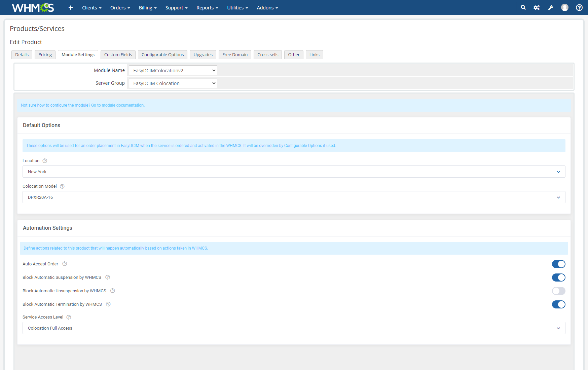Select the Module Settings tab
This screenshot has width=588, height=370.
point(78,54)
